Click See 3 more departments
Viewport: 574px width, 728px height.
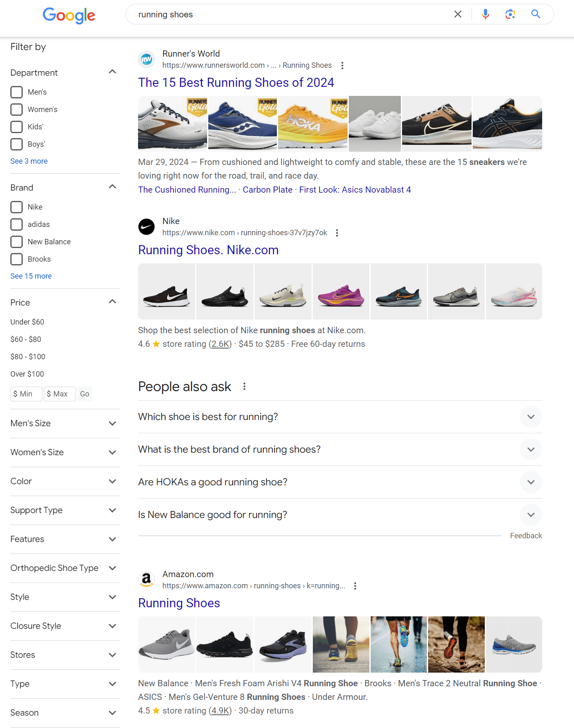tap(29, 161)
